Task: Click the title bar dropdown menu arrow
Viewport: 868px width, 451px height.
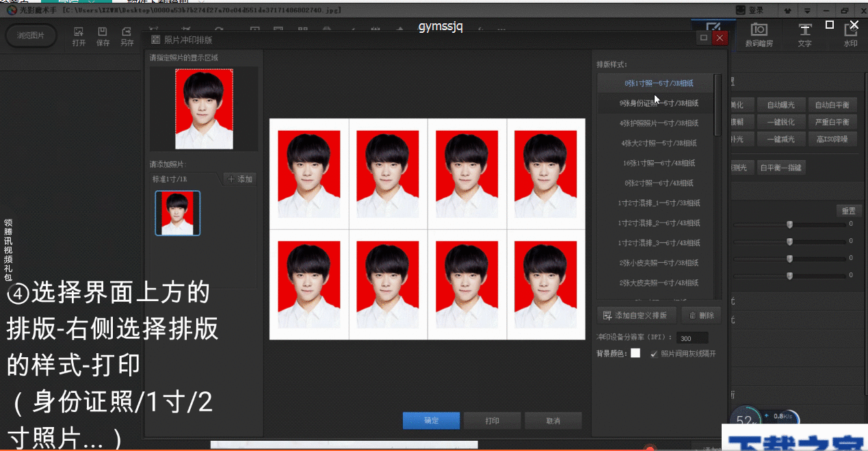Action: [807, 10]
